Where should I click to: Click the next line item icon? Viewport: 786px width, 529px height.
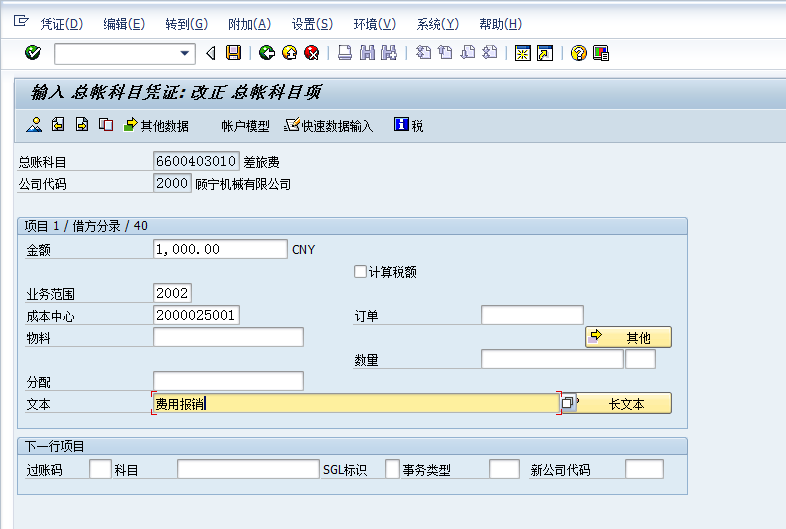pyautogui.click(x=82, y=124)
